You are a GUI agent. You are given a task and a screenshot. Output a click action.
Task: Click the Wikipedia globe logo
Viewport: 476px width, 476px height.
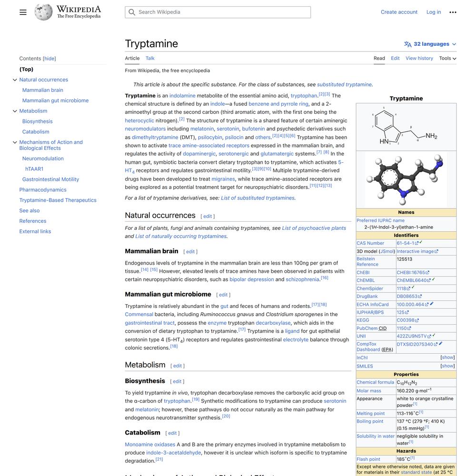tap(43, 12)
